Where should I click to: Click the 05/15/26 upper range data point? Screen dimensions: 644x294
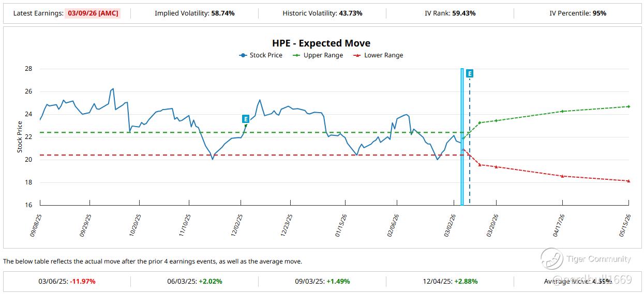click(x=628, y=106)
